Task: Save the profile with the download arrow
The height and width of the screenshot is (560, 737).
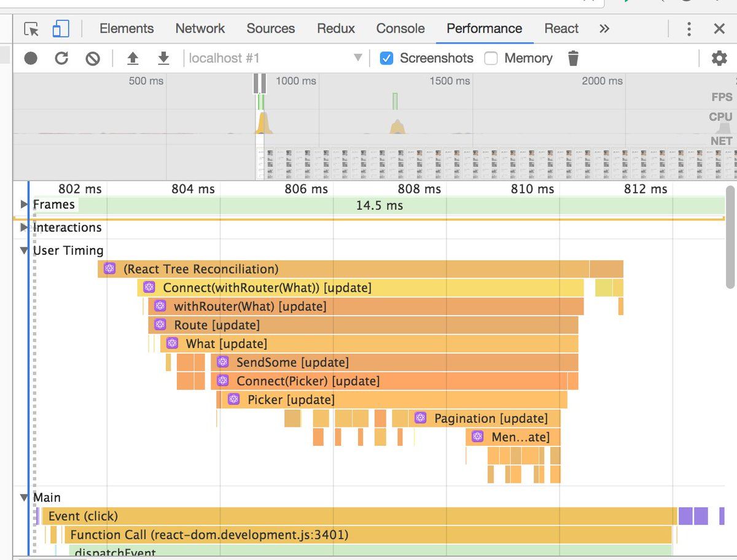Action: click(x=163, y=58)
